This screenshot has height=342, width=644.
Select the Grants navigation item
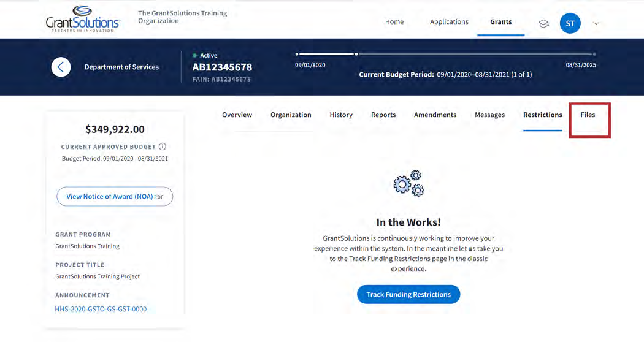pyautogui.click(x=500, y=22)
